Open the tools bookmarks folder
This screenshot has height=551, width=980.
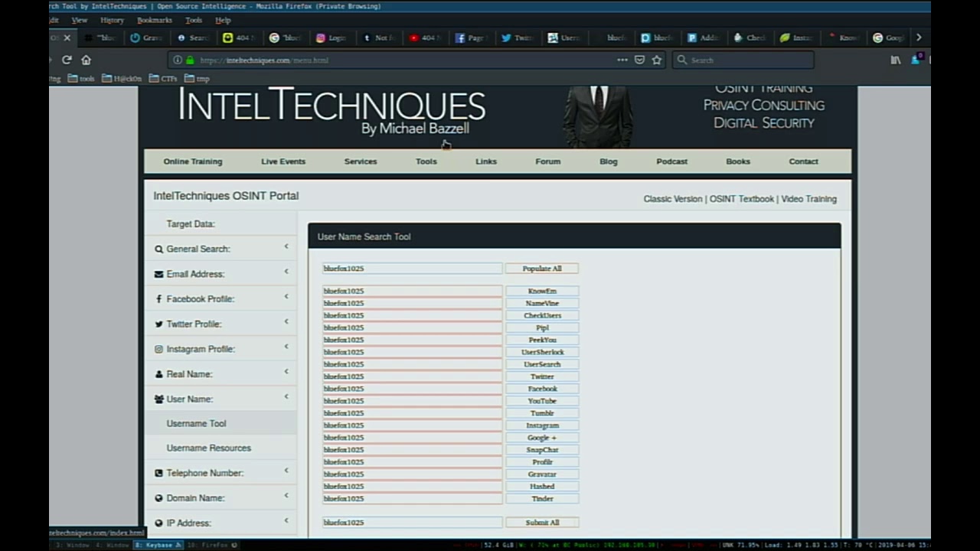(81, 78)
